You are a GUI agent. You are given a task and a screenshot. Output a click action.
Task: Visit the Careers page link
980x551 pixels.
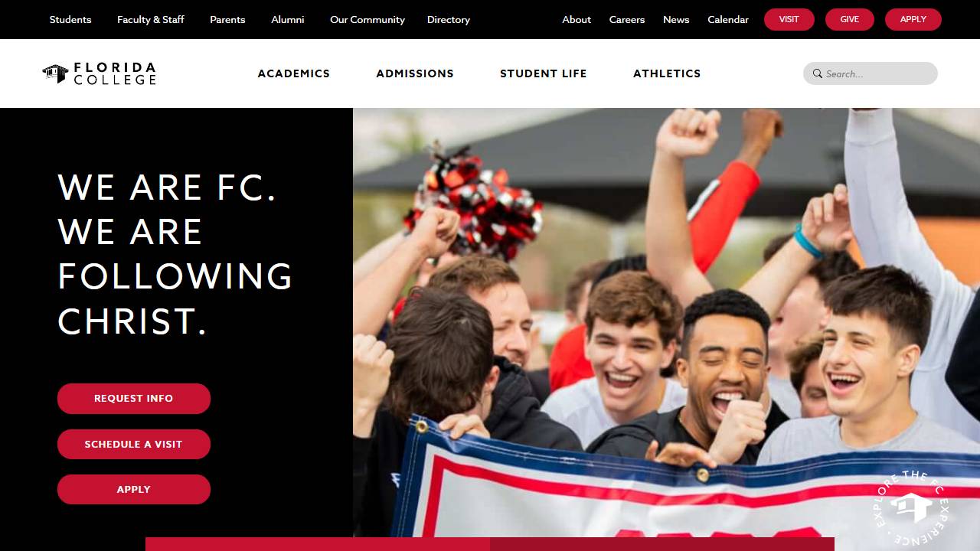627,20
